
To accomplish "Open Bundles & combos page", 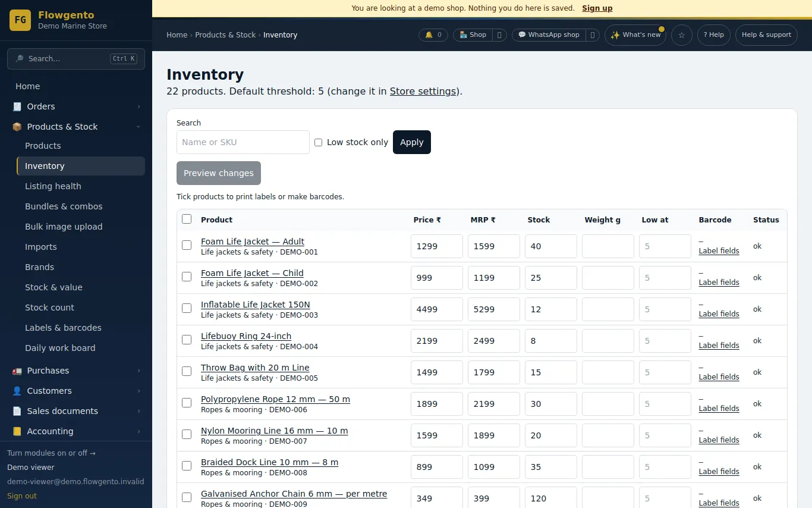I will [81, 206].
